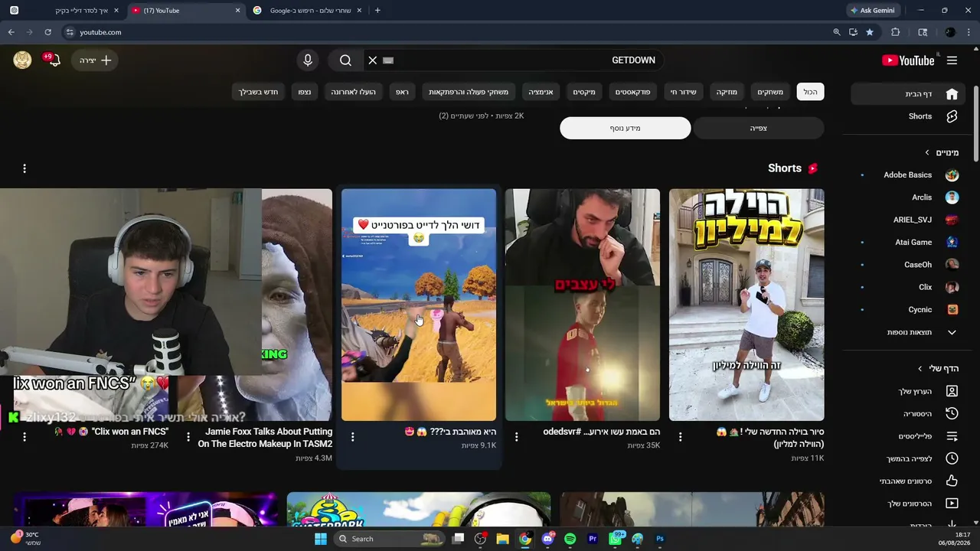Open Liked videos (סרטונים שאהבתי)
The width and height of the screenshot is (980, 551).
pos(908,481)
